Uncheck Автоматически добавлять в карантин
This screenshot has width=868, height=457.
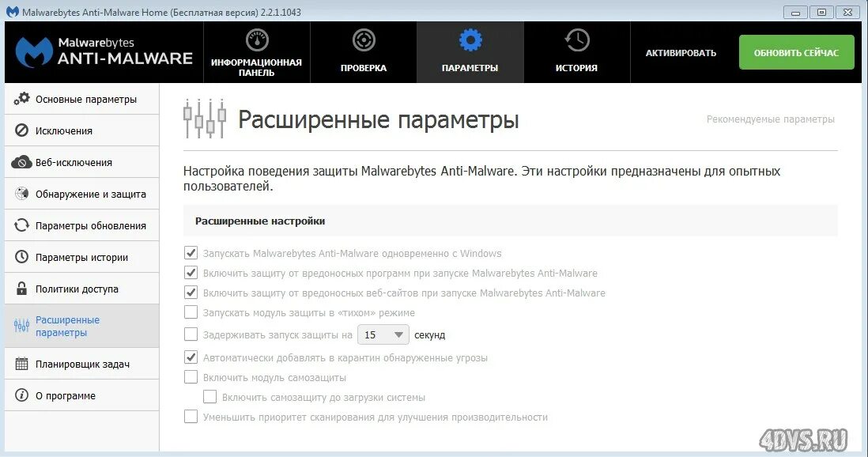point(191,357)
